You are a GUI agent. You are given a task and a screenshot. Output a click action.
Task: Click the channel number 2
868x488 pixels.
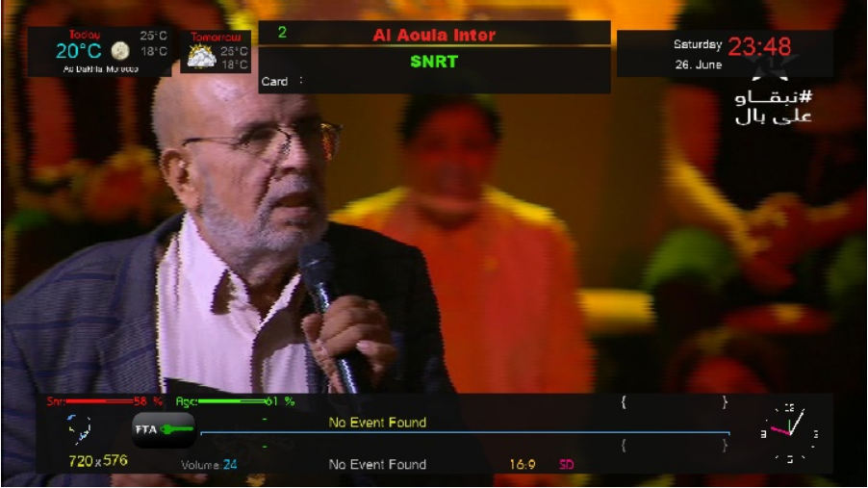click(282, 33)
